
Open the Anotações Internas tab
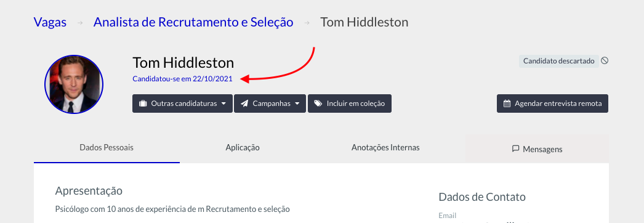[385, 148]
